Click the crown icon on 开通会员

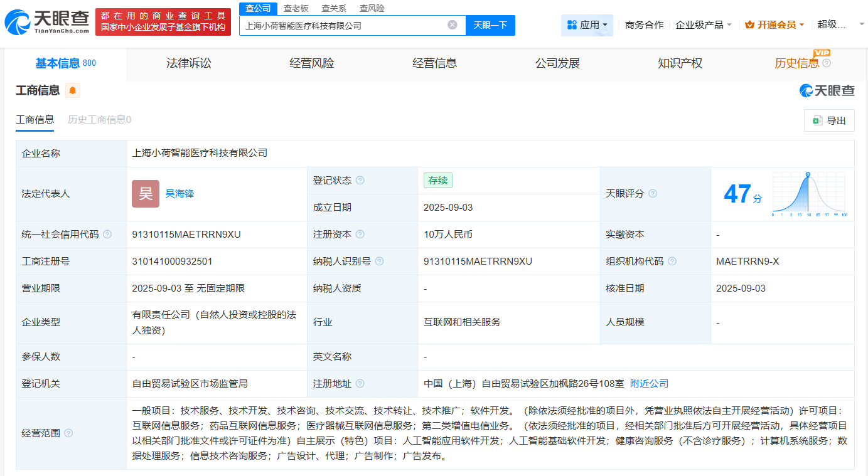point(747,24)
